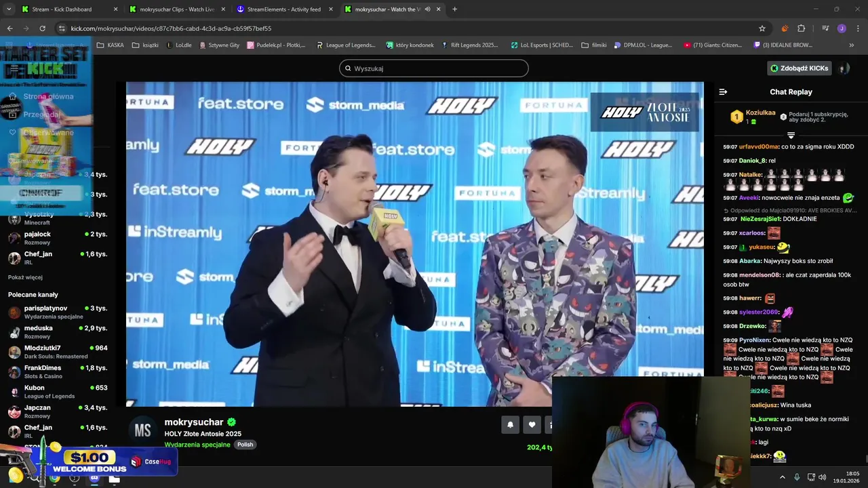Open the Giants: Citizen YouTube bookmark
868x488 pixels.
click(713, 45)
